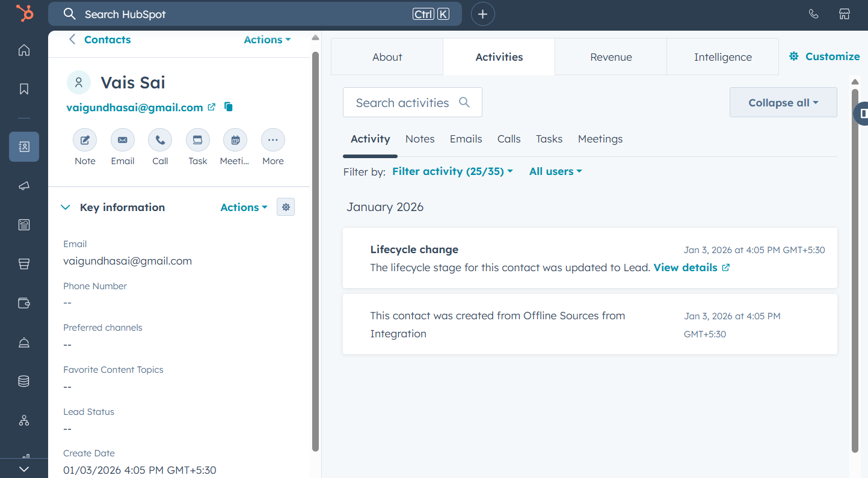Open the Filter activity (25/35) dropdown
This screenshot has height=478, width=868.
[452, 171]
